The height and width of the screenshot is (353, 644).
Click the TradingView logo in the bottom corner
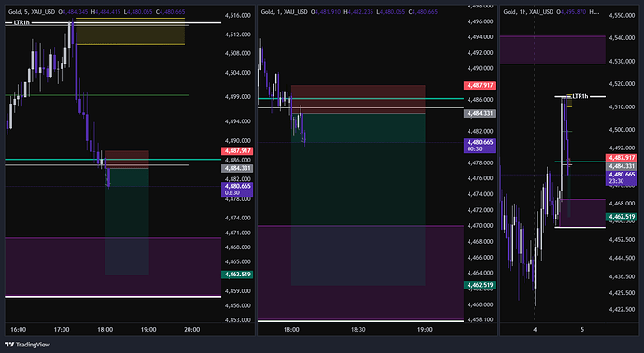pos(27,345)
